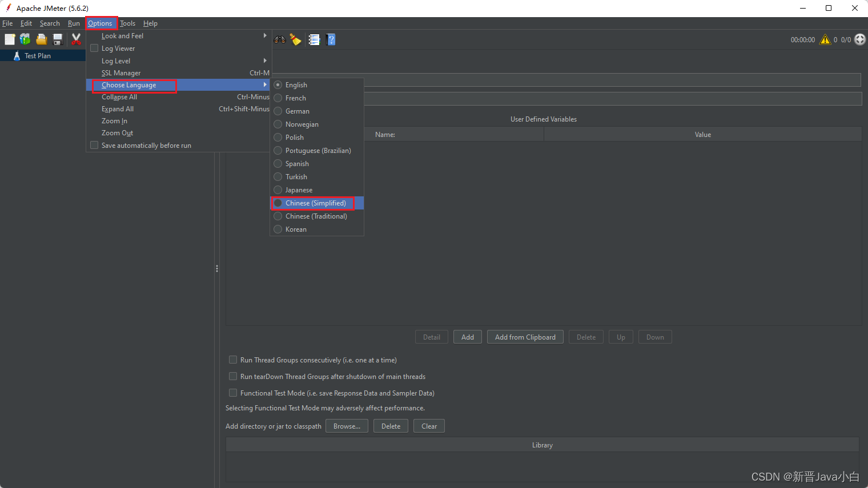Click the yellow warning triangle icon
The width and height of the screenshot is (868, 488).
click(x=825, y=39)
